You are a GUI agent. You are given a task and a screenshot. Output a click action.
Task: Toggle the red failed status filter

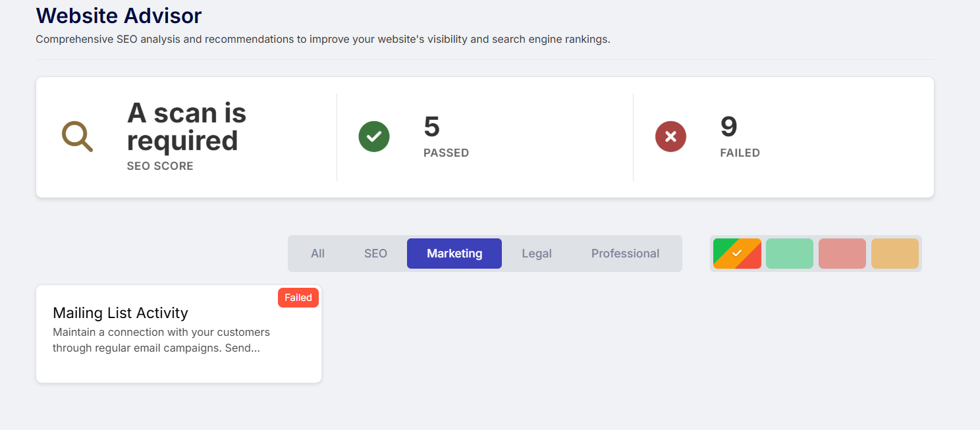(x=842, y=254)
